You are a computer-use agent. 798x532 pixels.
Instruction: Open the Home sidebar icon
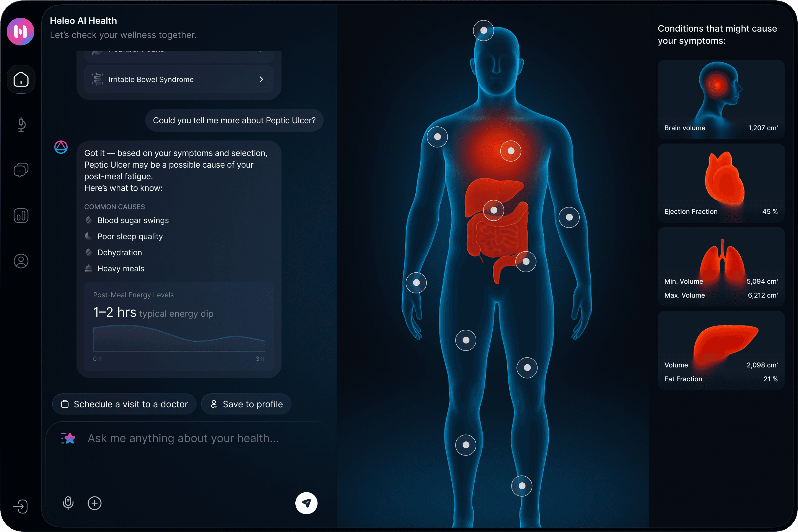(x=21, y=80)
